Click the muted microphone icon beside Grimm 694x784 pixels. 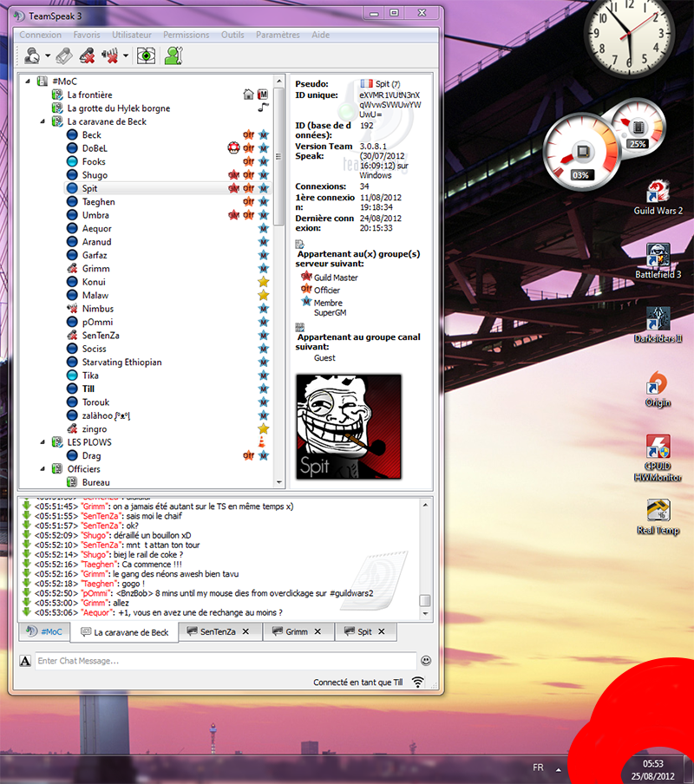click(x=73, y=269)
